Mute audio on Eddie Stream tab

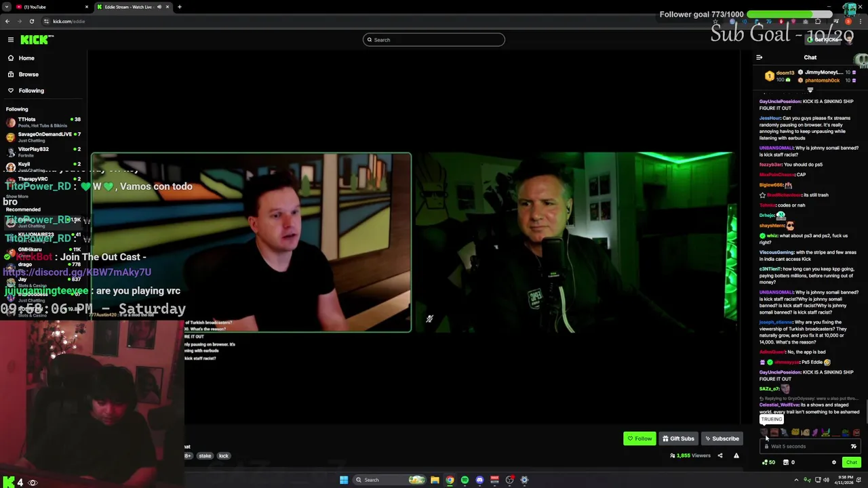tap(159, 7)
